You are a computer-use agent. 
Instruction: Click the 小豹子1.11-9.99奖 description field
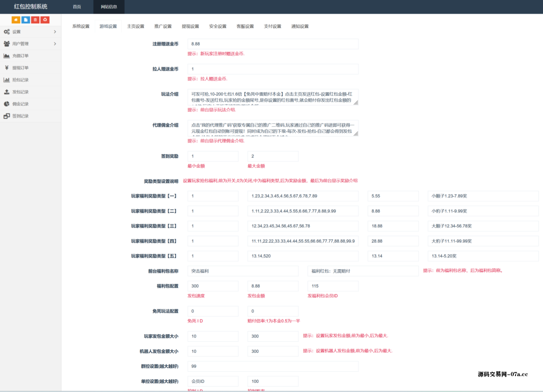coord(483,211)
